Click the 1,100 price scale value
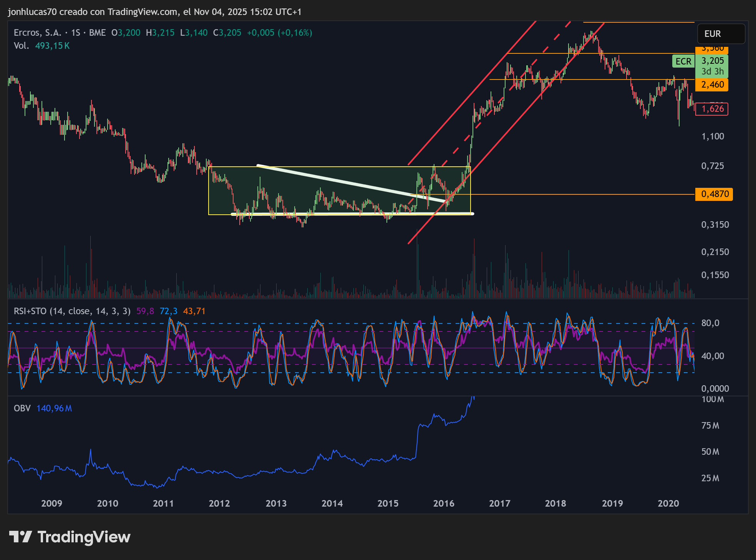 [x=712, y=136]
